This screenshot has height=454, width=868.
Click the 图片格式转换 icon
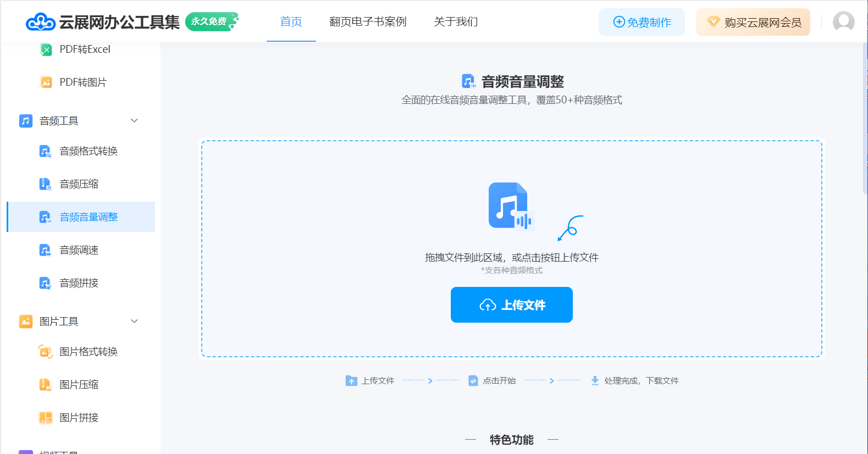point(46,352)
